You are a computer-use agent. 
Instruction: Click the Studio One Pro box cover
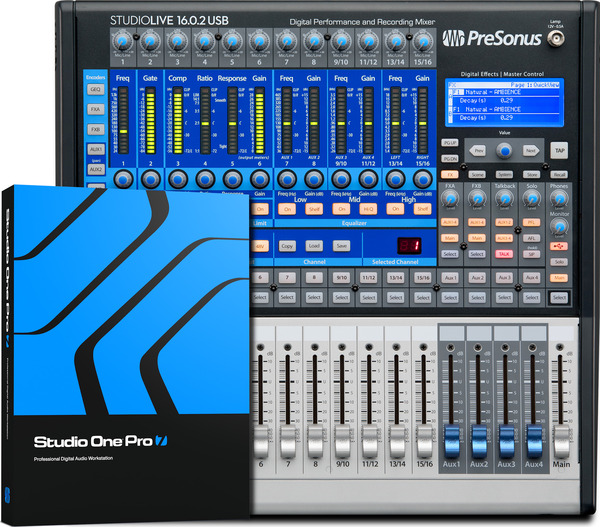click(126, 354)
